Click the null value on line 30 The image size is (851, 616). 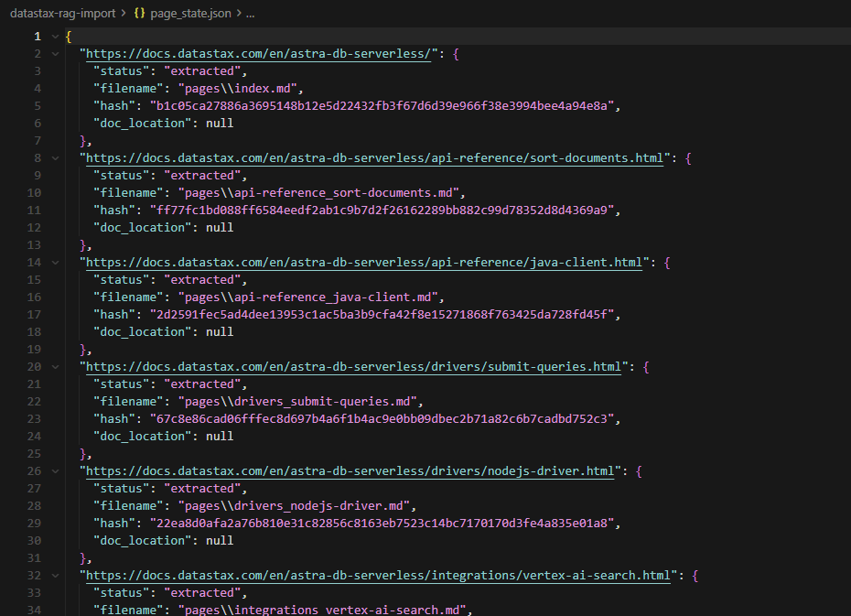pos(220,541)
